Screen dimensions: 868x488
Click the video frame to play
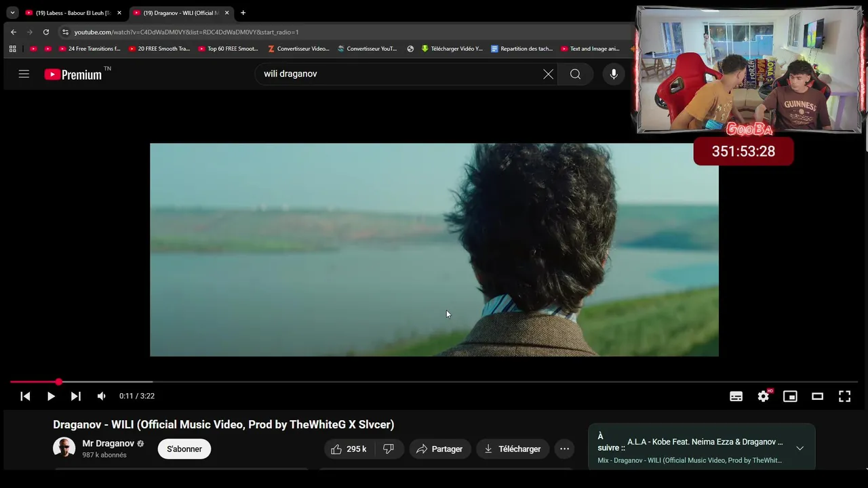pos(434,249)
